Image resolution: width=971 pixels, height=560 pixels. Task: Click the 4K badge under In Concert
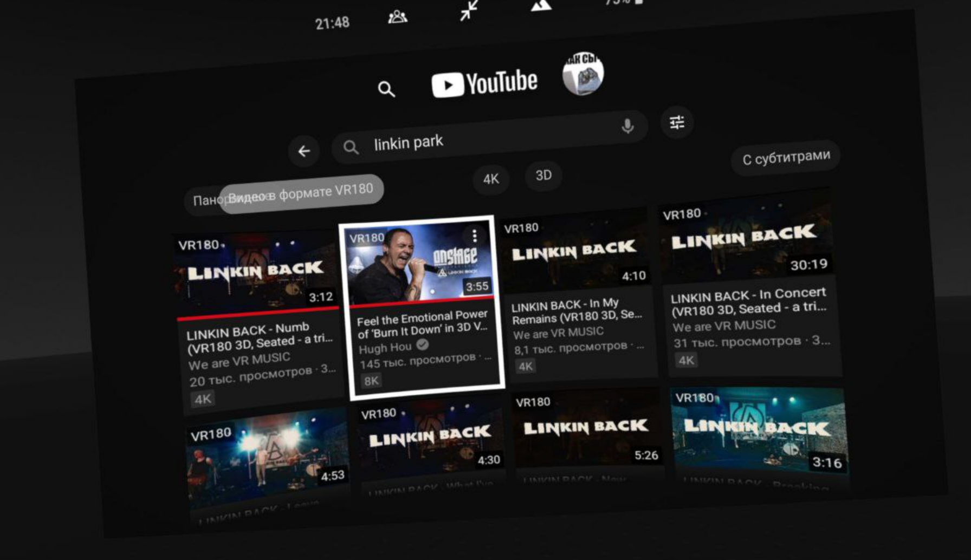[686, 360]
